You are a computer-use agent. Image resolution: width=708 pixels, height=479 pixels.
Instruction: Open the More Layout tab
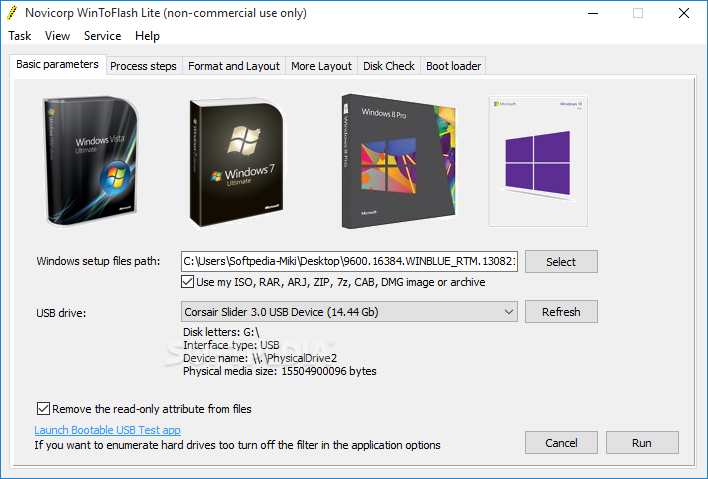tap(321, 66)
